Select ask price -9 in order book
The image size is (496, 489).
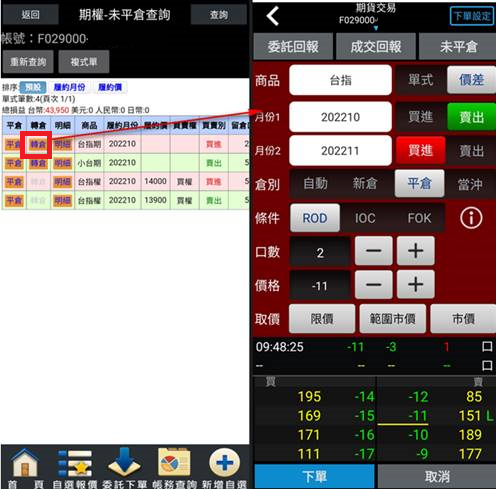pyautogui.click(x=421, y=454)
